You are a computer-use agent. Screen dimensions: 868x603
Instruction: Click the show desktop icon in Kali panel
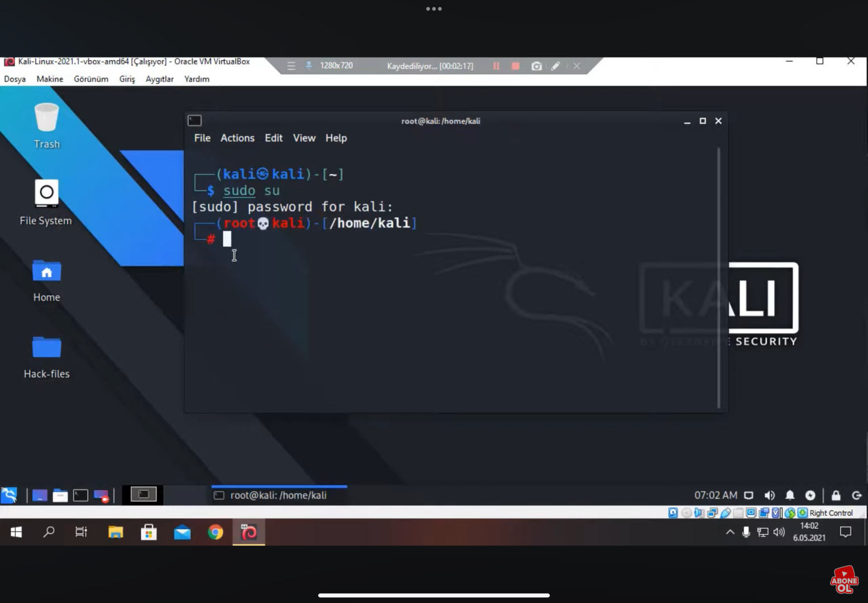(40, 495)
